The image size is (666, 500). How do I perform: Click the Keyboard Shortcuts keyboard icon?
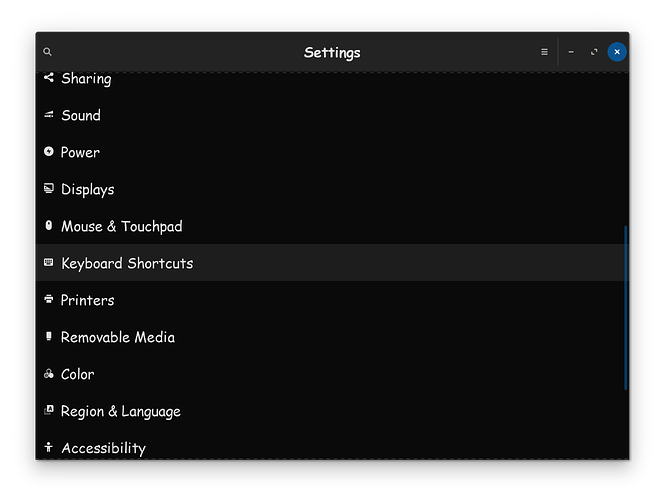tap(49, 262)
